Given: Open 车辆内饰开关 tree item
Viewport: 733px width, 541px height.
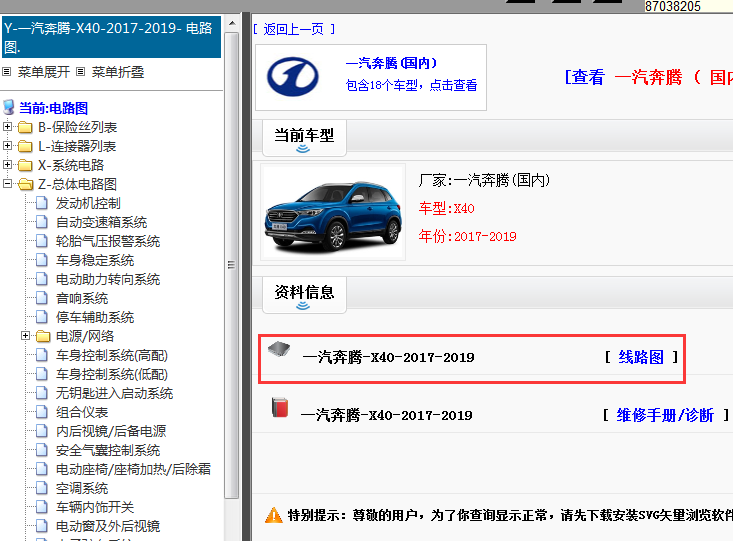Looking at the screenshot, I should [95, 507].
